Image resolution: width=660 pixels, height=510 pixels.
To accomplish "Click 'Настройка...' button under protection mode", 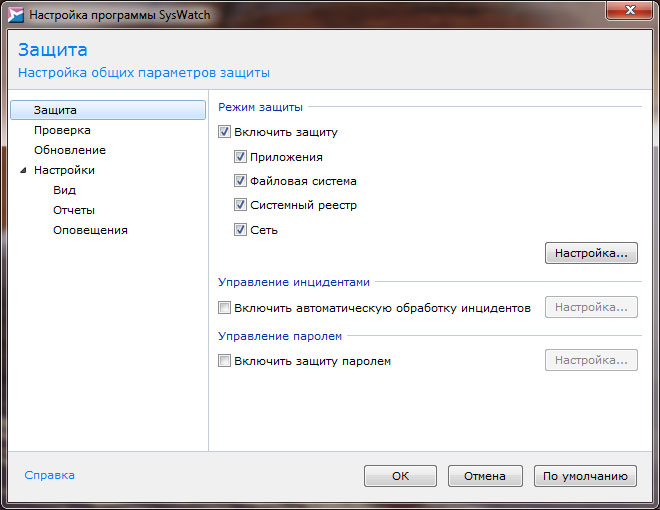I will point(591,253).
